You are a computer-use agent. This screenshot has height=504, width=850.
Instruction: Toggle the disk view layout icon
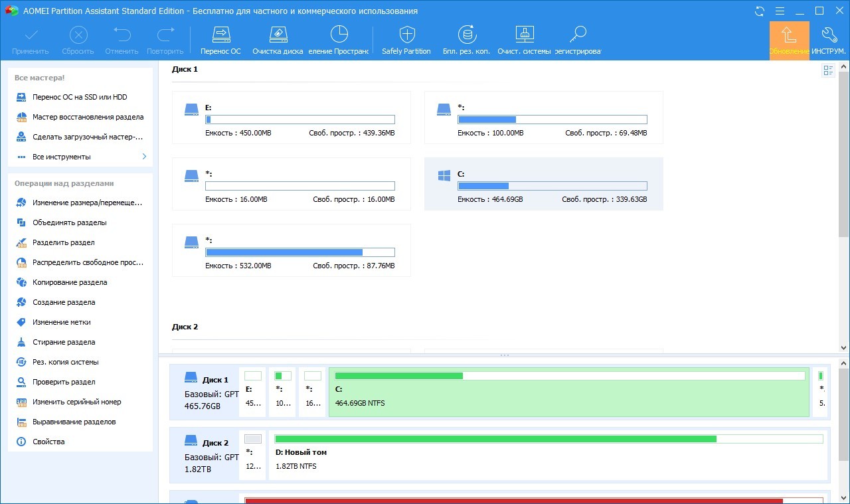(828, 70)
